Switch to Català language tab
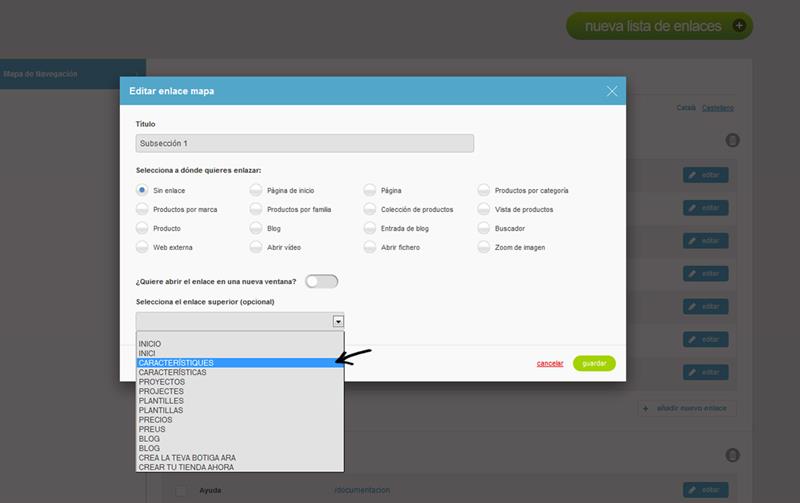Image resolution: width=800 pixels, height=503 pixels. click(686, 108)
